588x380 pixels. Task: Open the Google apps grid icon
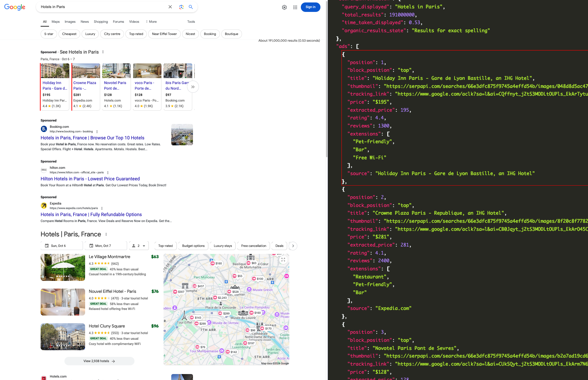[x=295, y=7]
